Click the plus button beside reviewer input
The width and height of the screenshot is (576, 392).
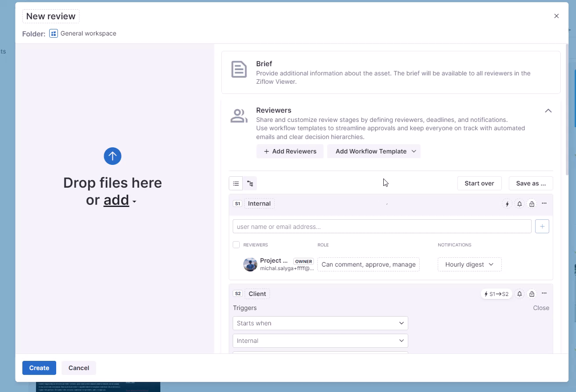542,226
